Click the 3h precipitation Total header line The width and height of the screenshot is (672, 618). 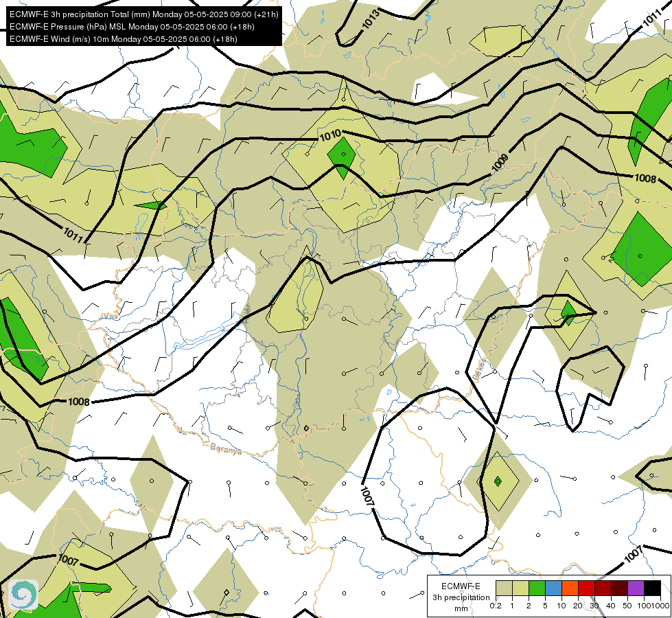pos(144,14)
